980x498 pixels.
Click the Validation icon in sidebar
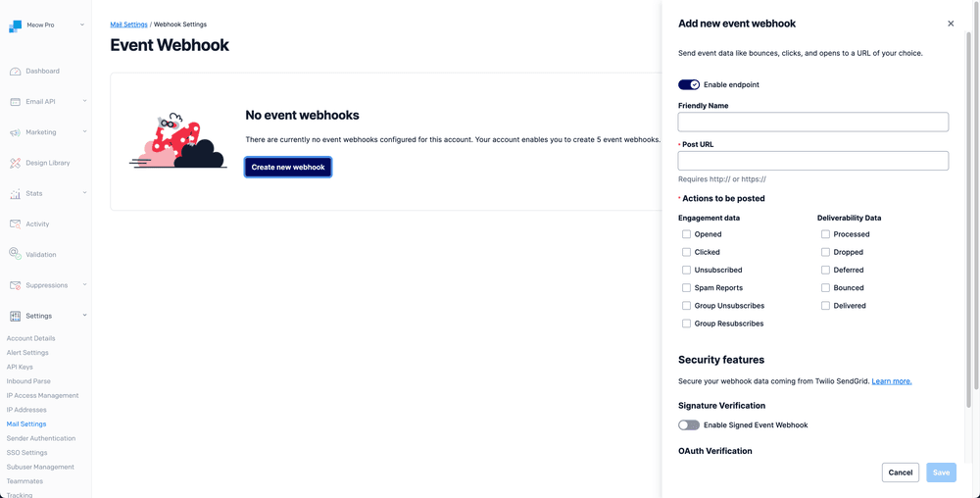click(x=15, y=254)
